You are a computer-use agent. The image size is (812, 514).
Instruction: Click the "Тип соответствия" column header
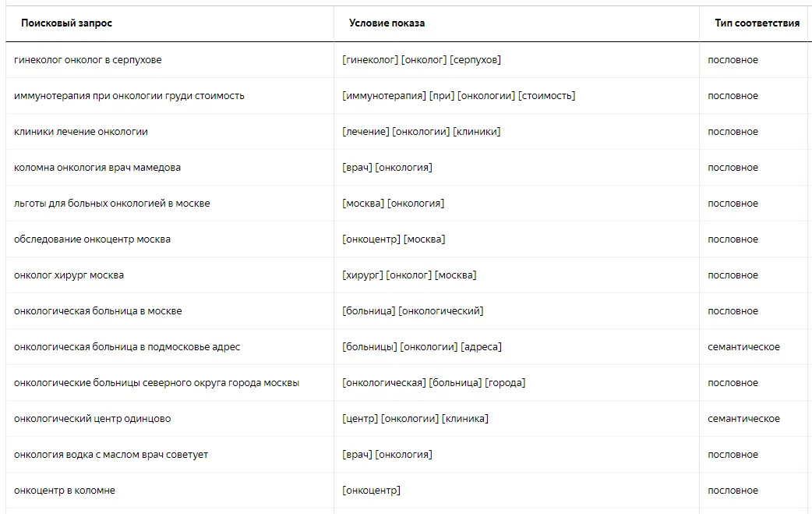tap(757, 23)
